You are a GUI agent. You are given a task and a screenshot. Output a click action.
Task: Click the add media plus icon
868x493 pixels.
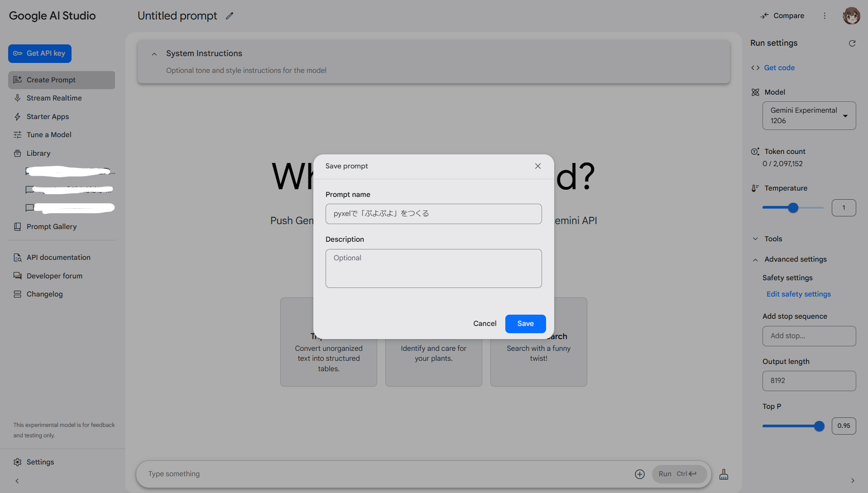[639, 474]
